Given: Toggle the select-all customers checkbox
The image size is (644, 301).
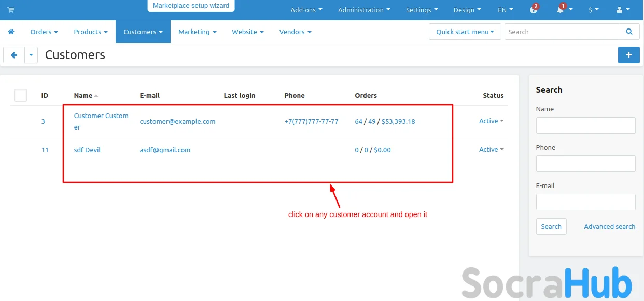Looking at the screenshot, I should (x=20, y=95).
